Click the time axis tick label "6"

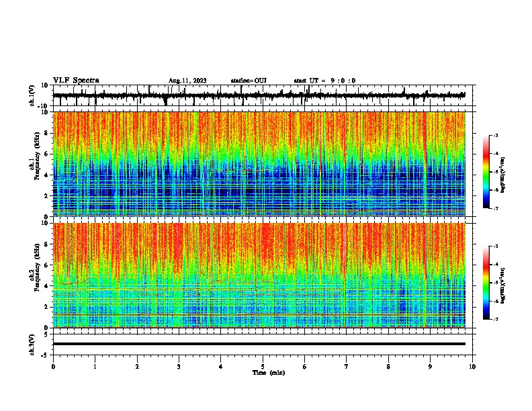[x=305, y=367]
